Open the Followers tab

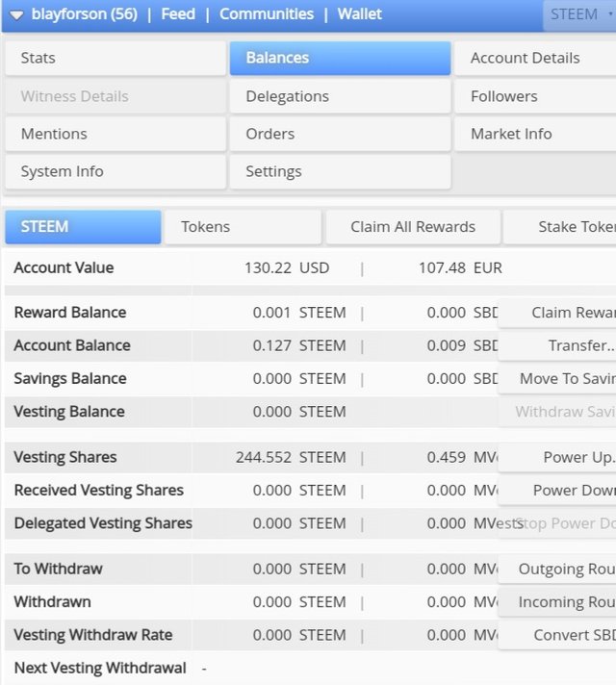(x=535, y=96)
